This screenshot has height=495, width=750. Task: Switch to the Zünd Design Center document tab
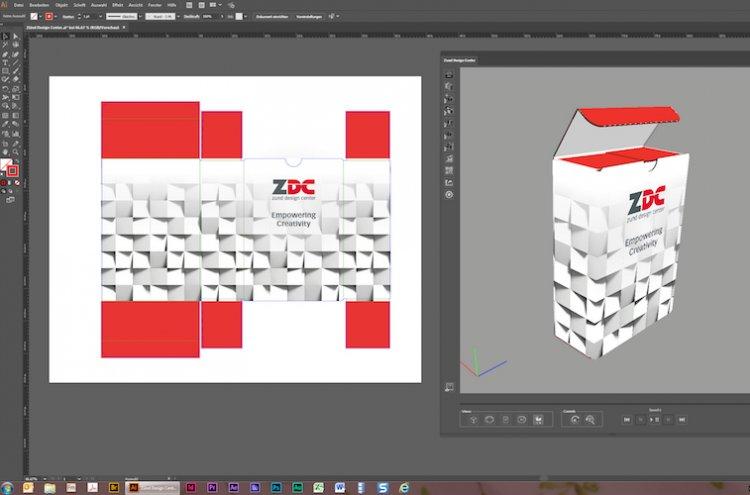tap(73, 27)
